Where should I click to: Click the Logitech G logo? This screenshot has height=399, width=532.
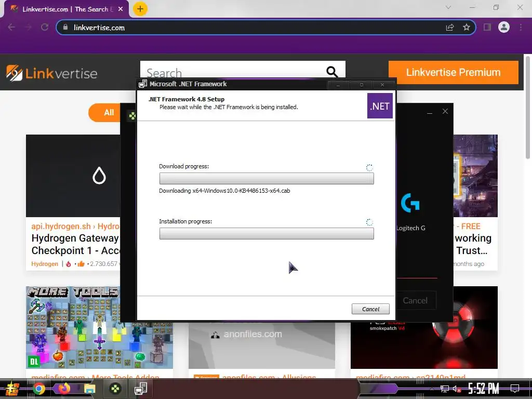pyautogui.click(x=410, y=203)
